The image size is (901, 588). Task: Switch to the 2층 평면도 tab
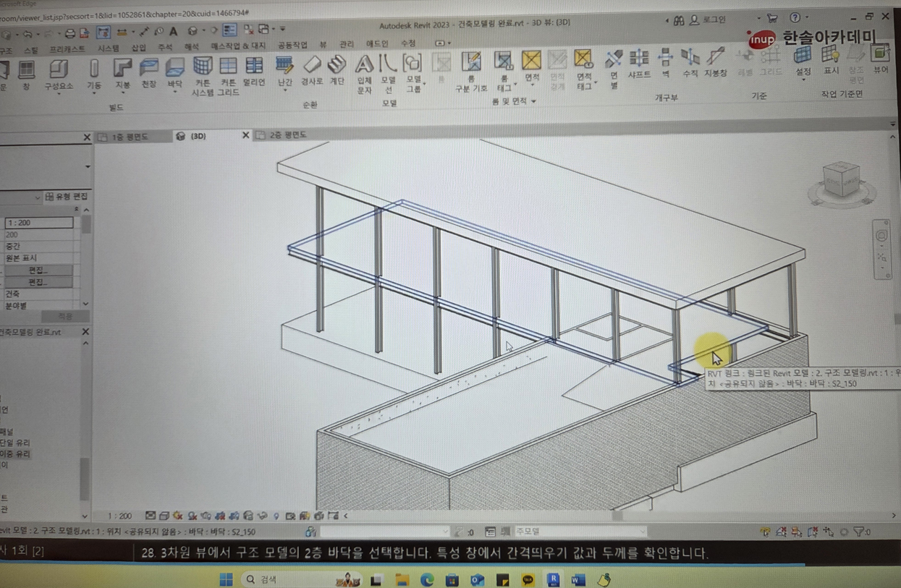[287, 135]
